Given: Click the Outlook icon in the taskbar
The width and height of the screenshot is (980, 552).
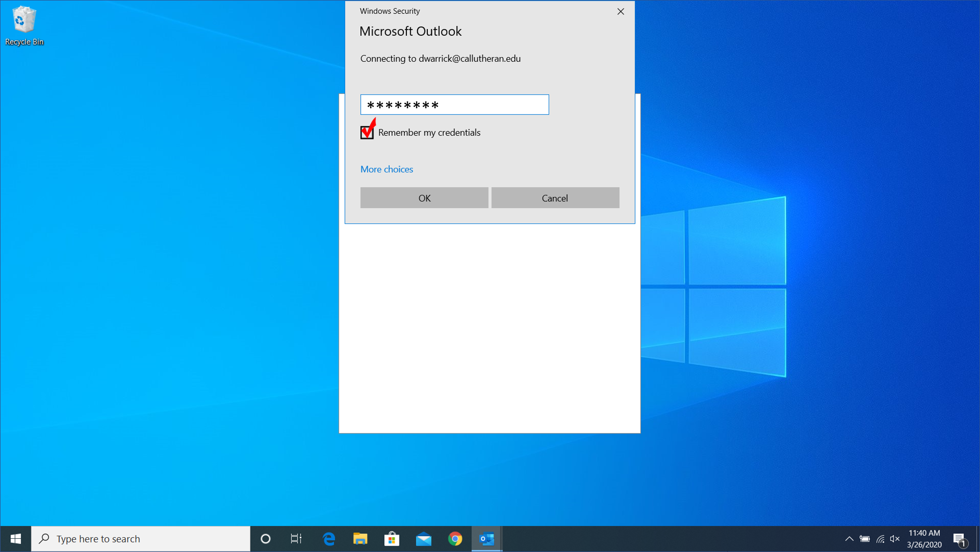Looking at the screenshot, I should point(487,539).
